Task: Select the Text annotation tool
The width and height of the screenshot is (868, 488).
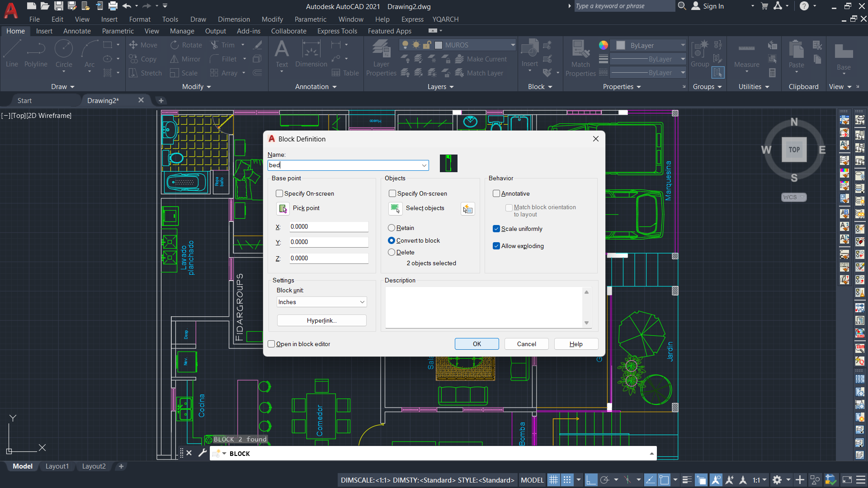Action: coord(282,54)
